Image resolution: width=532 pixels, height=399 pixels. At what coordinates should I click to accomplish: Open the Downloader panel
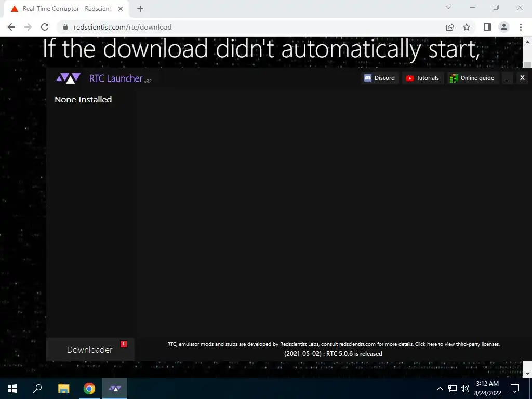(x=90, y=350)
